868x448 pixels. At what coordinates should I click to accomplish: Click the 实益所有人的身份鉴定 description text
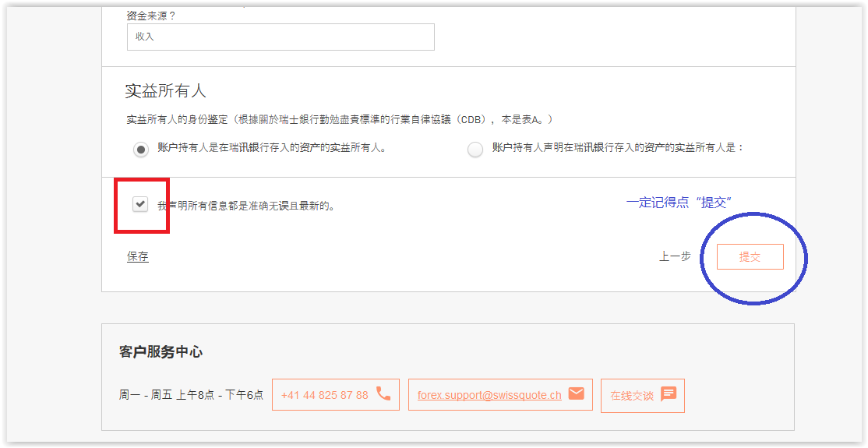pos(340,120)
